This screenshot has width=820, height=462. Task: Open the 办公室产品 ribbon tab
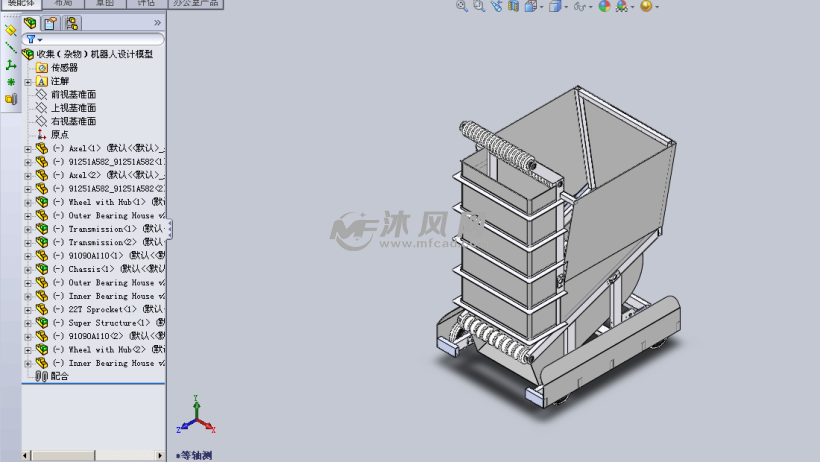[x=196, y=4]
